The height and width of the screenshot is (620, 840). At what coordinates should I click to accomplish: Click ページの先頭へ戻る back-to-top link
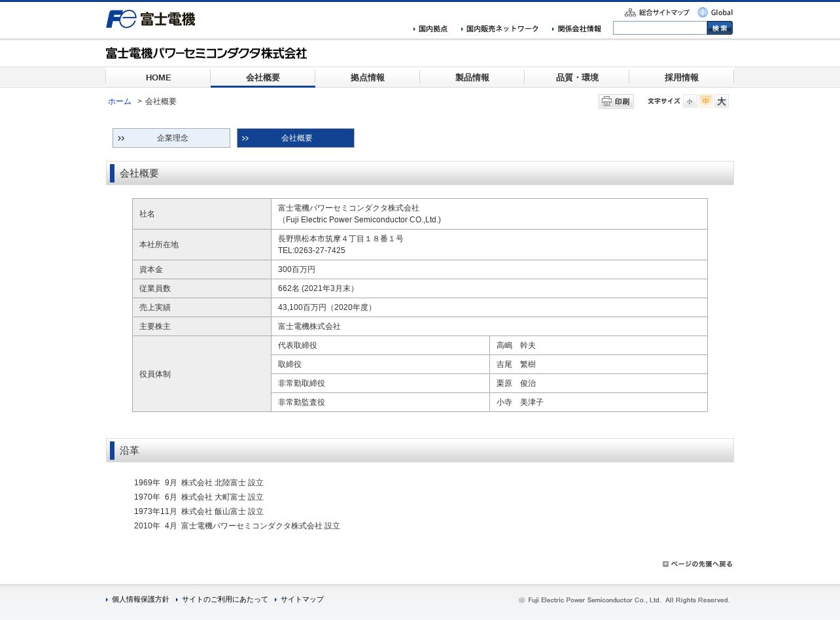coord(697,564)
